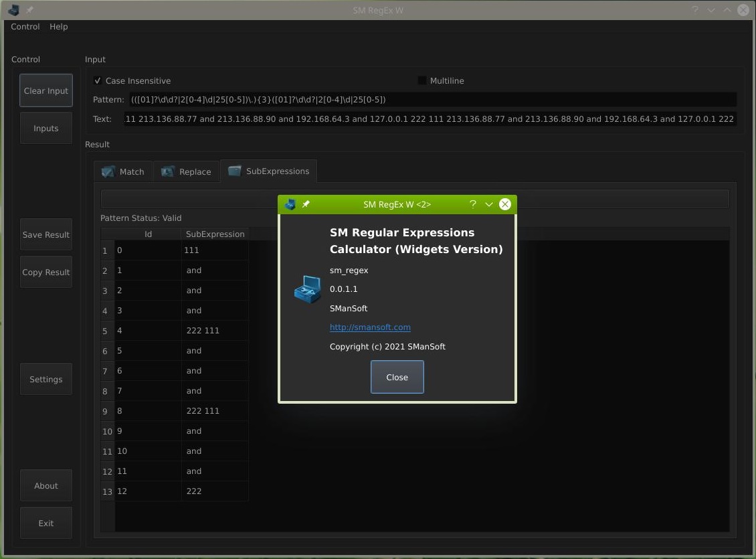This screenshot has height=559, width=756.
Task: Click the Id column header
Action: (x=148, y=234)
